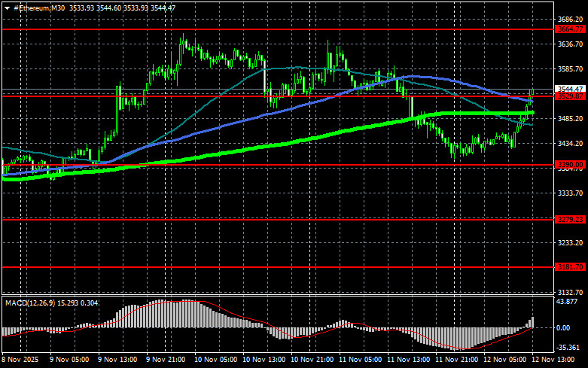Image resolution: width=588 pixels, height=368 pixels.
Task: Click the 11 Nov 13:00 time label
Action: [x=408, y=360]
